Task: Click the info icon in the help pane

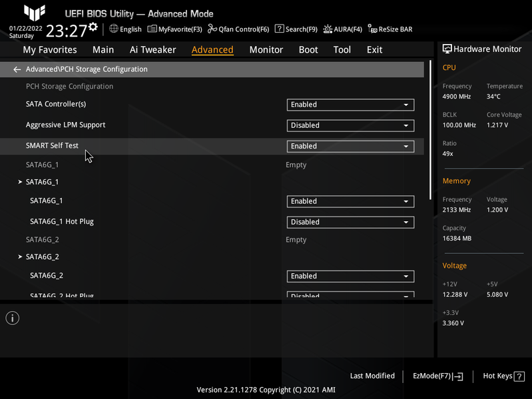Action: 13,318
